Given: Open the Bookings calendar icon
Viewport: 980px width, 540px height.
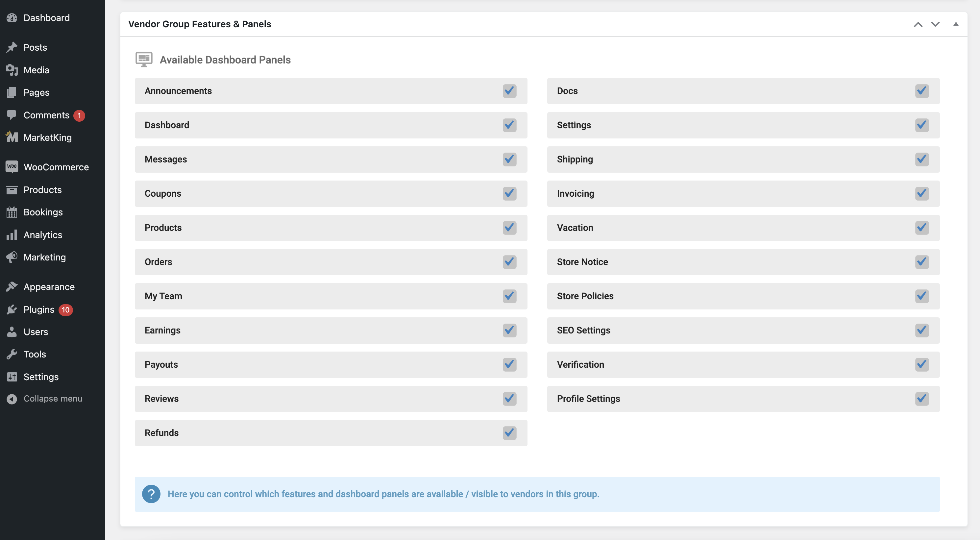Looking at the screenshot, I should 12,212.
